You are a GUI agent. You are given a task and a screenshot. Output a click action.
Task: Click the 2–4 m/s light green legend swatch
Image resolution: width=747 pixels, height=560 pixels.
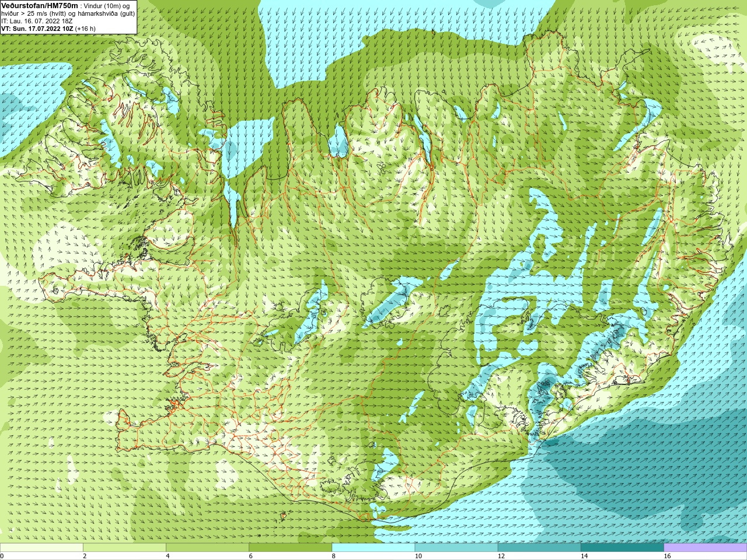pyautogui.click(x=124, y=548)
